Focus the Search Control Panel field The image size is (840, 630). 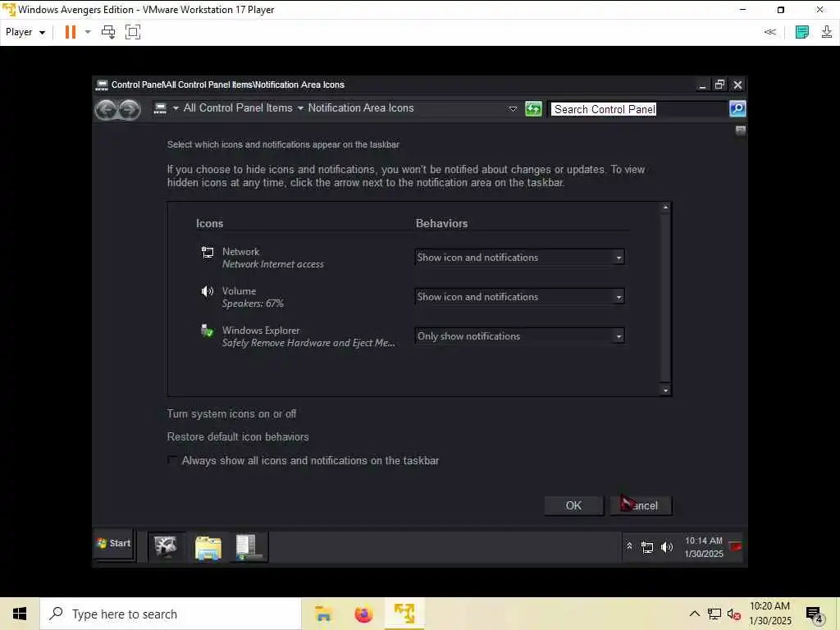coord(638,109)
